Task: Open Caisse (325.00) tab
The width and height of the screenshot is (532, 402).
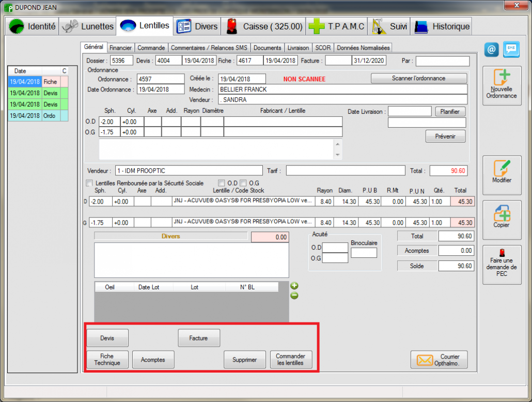Action: pyautogui.click(x=263, y=26)
